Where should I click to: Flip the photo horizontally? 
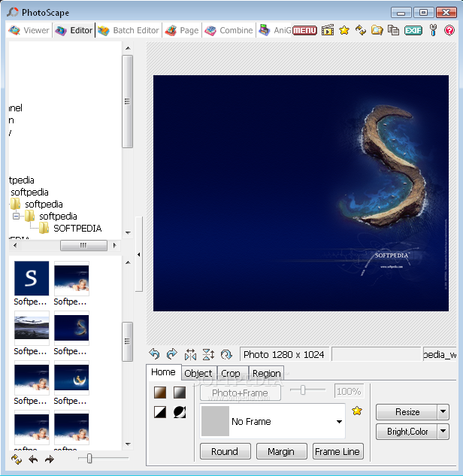pos(190,354)
